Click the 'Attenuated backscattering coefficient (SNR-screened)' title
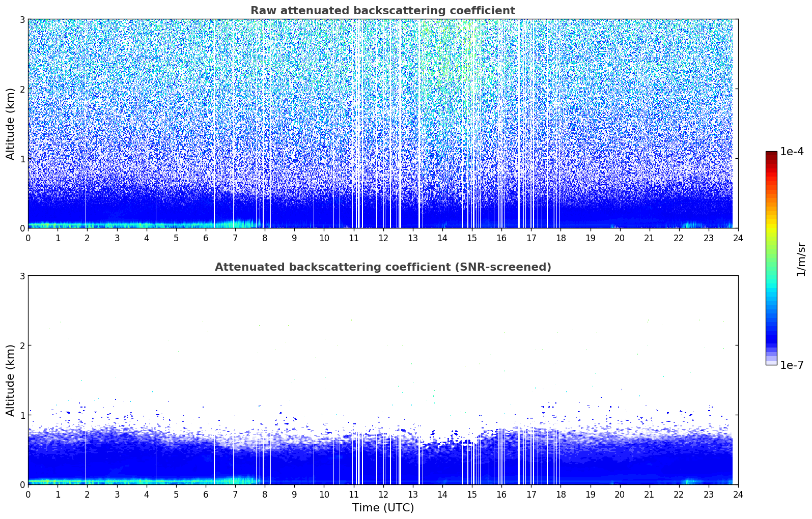The image size is (812, 519). pyautogui.click(x=382, y=267)
